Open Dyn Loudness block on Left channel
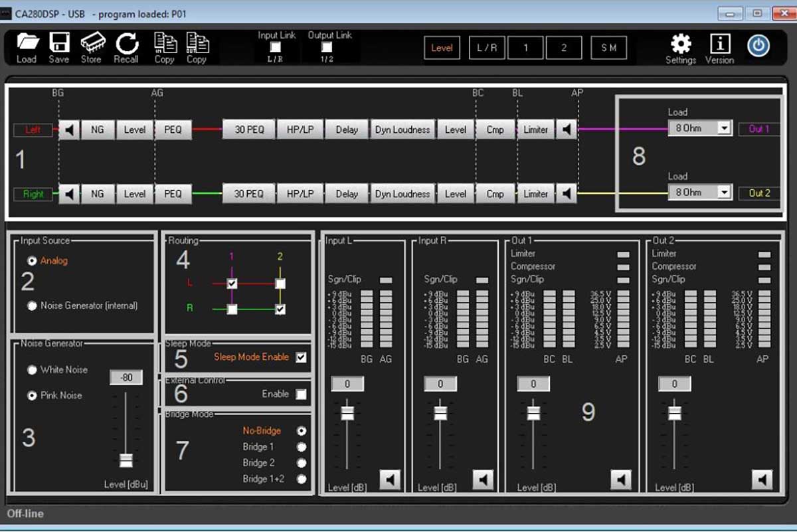This screenshot has width=797, height=532. pos(402,130)
